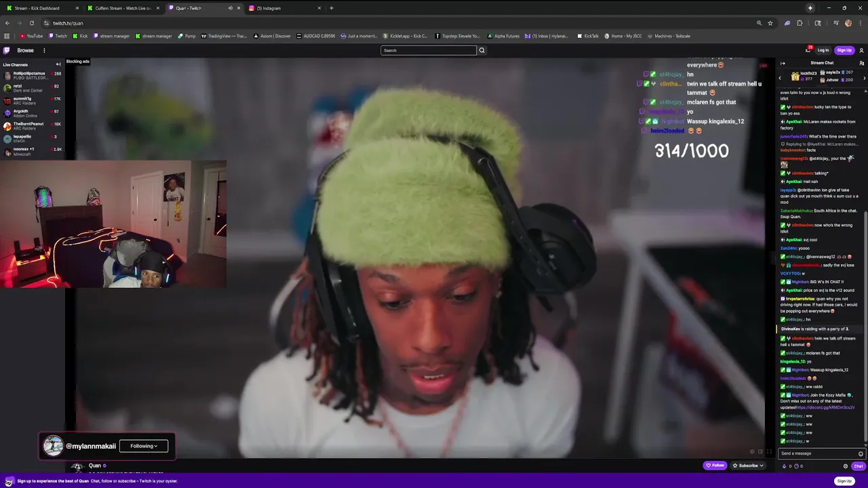Close the Instagram browser tab
This screenshot has width=868, height=488.
coord(319,8)
